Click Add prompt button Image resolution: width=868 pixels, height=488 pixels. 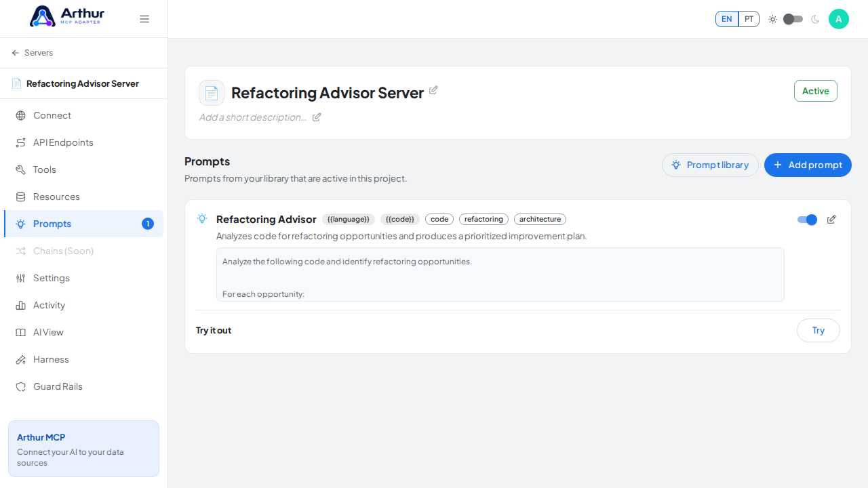click(x=808, y=165)
